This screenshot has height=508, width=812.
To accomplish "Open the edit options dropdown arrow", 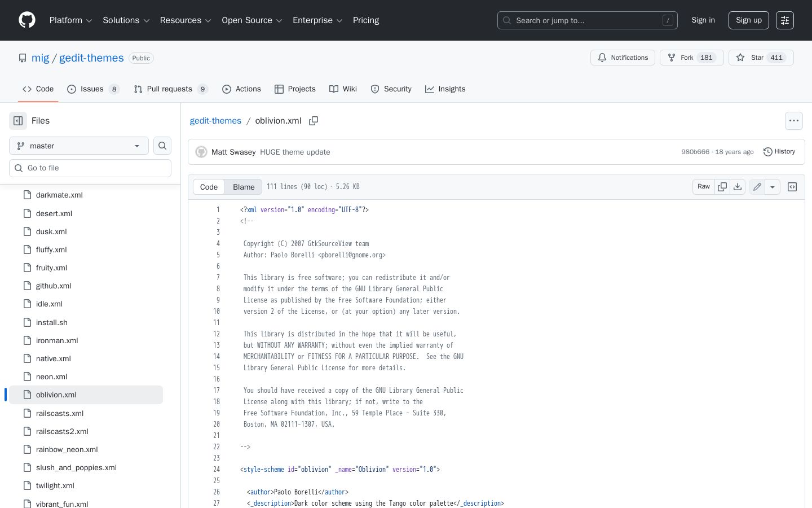I will tap(773, 187).
